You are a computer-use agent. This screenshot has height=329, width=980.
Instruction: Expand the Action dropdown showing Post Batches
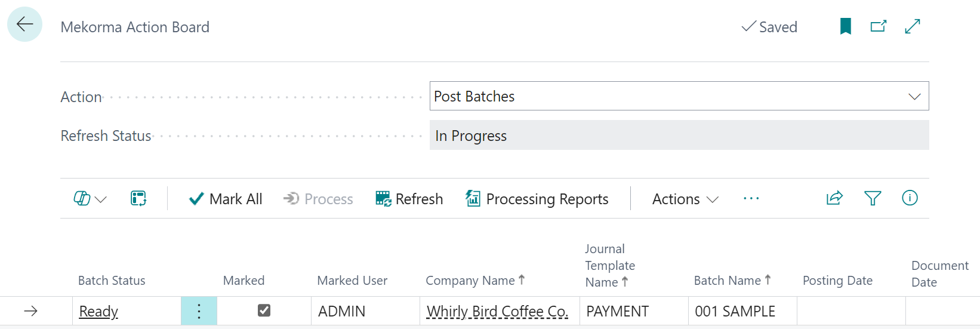(x=914, y=97)
